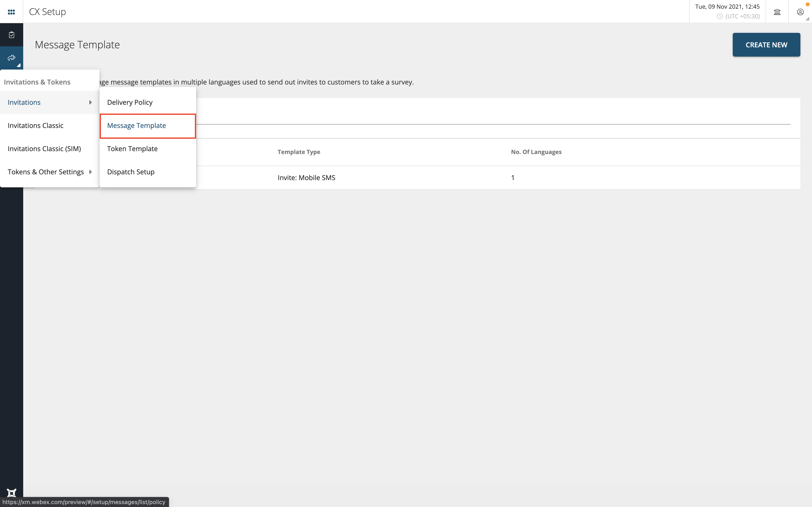Click the building/organization icon in header
Screen dimensions: 812x507
(777, 11)
